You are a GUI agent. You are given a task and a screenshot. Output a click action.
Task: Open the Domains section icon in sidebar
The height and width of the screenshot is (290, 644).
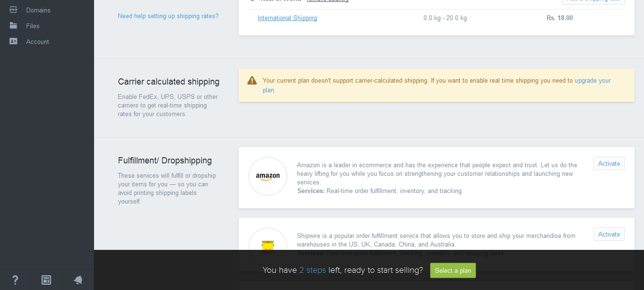[x=13, y=10]
